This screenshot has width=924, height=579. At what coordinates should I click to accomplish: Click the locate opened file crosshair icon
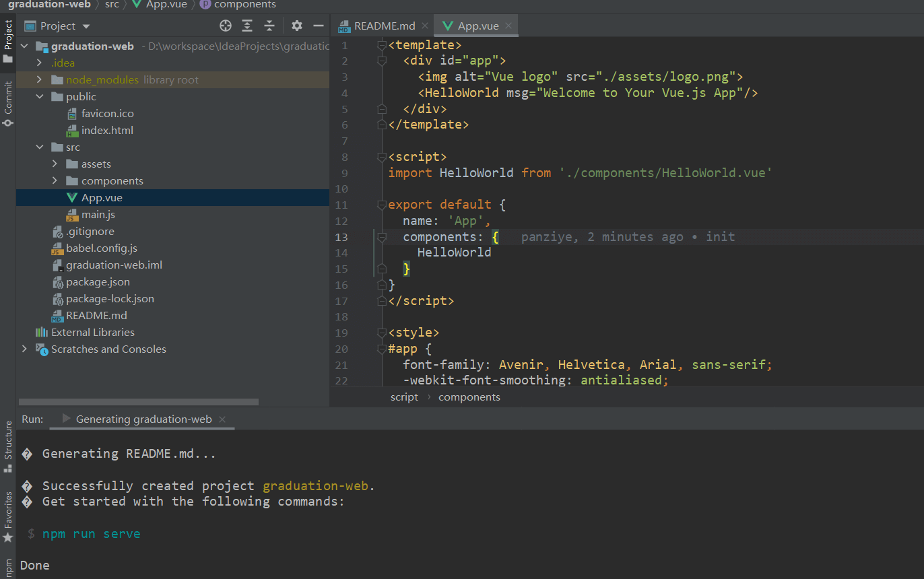pos(226,26)
